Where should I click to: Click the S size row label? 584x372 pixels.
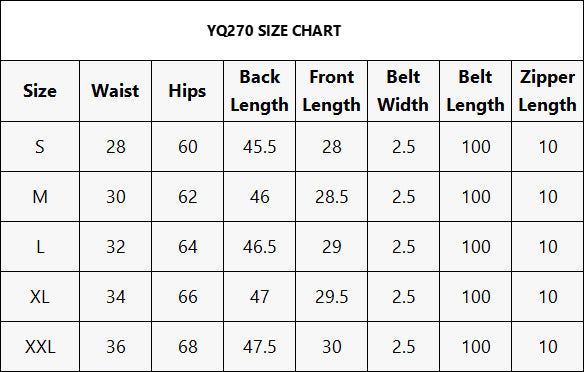40,147
